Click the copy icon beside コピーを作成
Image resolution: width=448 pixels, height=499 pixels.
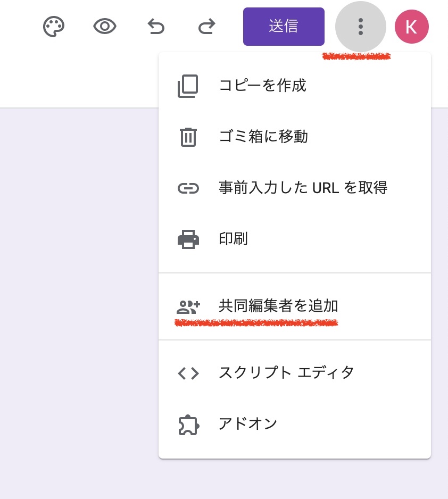tap(188, 86)
